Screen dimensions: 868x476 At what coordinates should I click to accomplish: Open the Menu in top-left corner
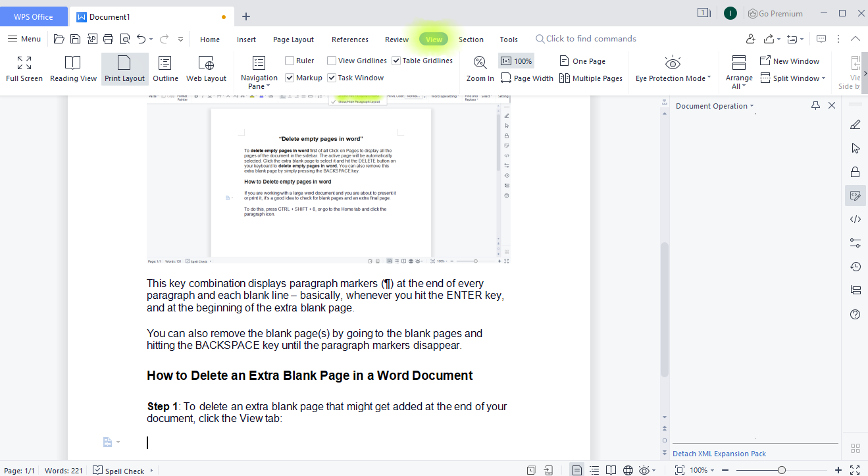click(24, 38)
